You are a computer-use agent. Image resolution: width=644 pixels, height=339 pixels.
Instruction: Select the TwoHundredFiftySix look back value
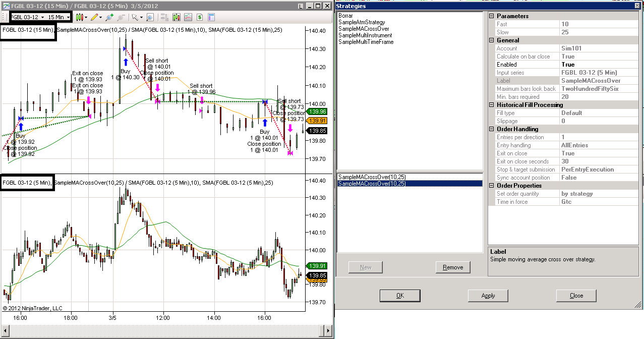point(599,89)
